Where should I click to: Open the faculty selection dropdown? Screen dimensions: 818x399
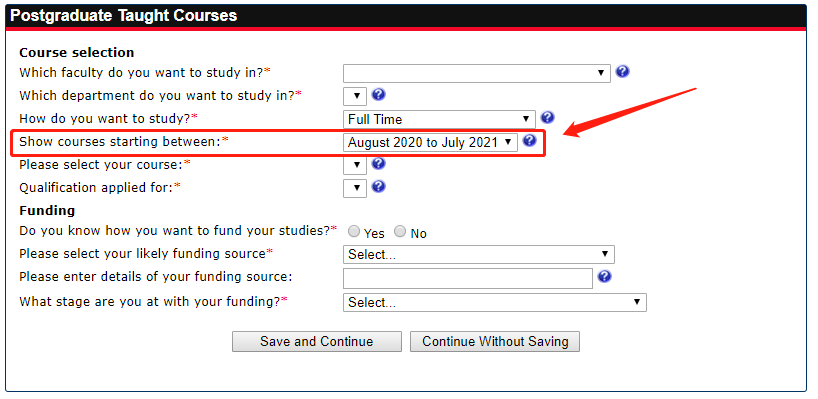click(x=477, y=74)
